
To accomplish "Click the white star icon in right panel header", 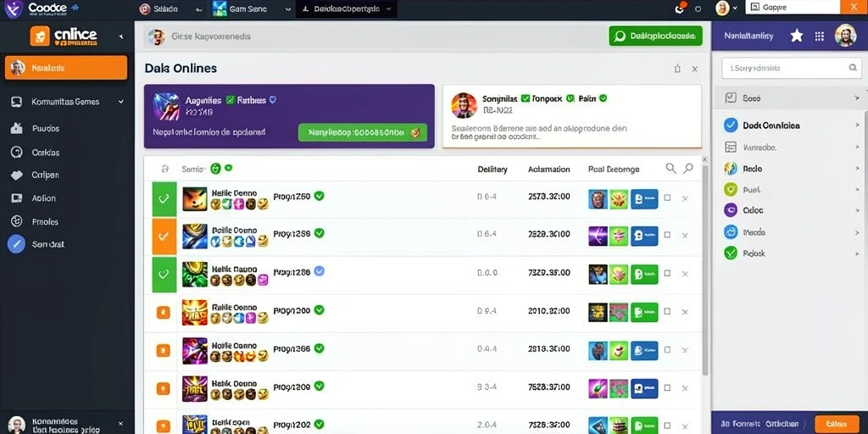I will tap(796, 36).
